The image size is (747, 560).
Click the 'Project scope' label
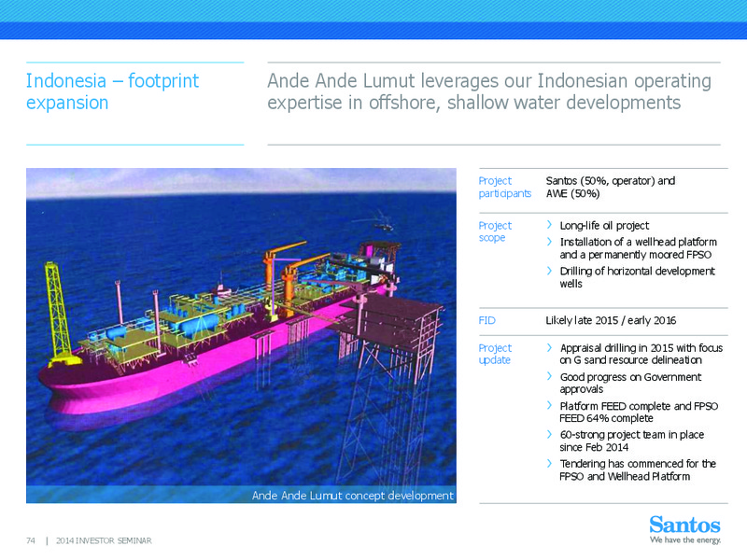[x=495, y=231]
